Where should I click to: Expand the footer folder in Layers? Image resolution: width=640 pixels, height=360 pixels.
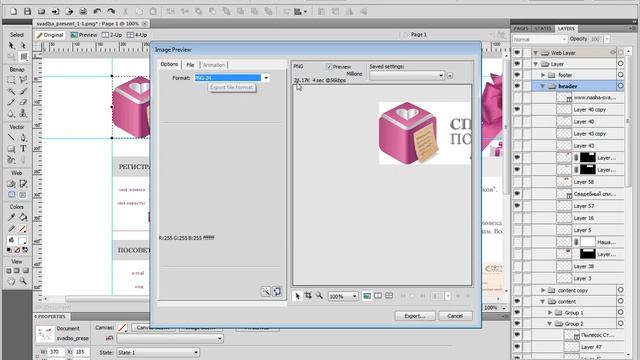pyautogui.click(x=543, y=75)
